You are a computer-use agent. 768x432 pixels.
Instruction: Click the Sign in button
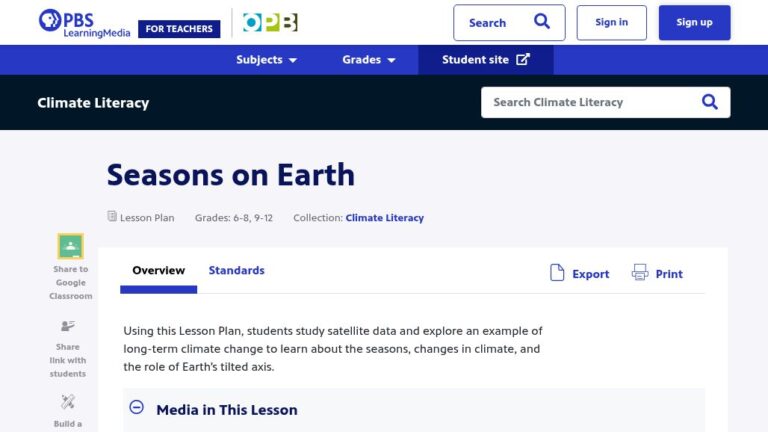tap(611, 23)
